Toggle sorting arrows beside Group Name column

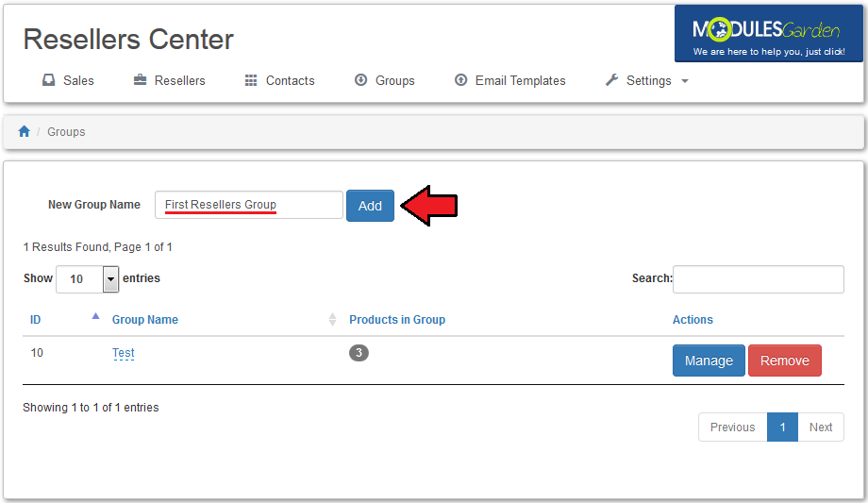click(332, 319)
